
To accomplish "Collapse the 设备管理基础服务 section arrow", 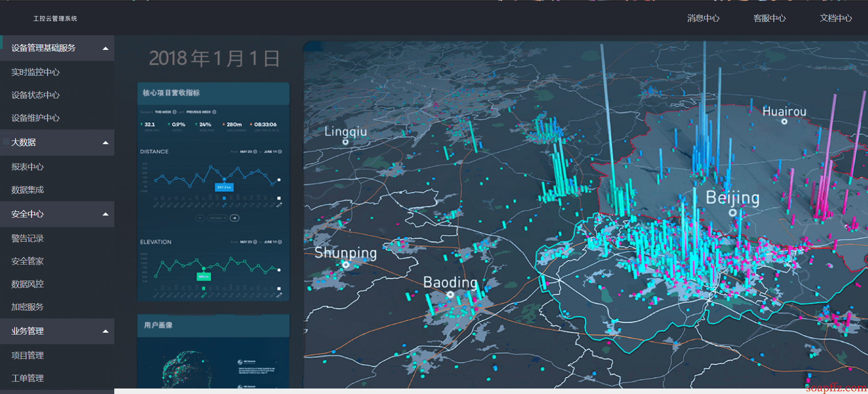I will [x=106, y=49].
